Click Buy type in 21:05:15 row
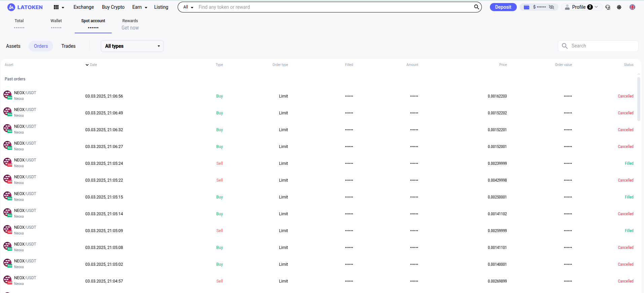 coord(219,197)
